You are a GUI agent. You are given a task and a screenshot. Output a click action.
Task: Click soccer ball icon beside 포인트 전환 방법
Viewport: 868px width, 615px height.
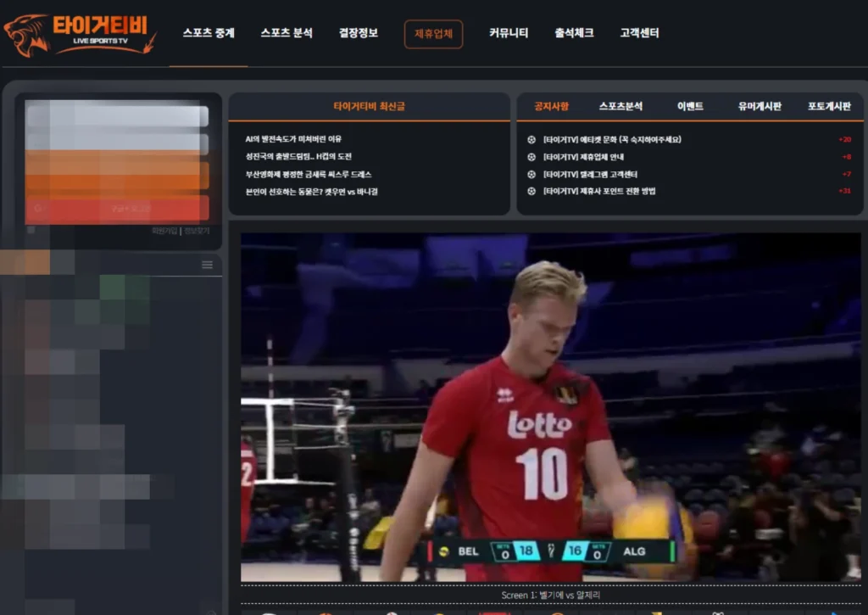click(531, 191)
